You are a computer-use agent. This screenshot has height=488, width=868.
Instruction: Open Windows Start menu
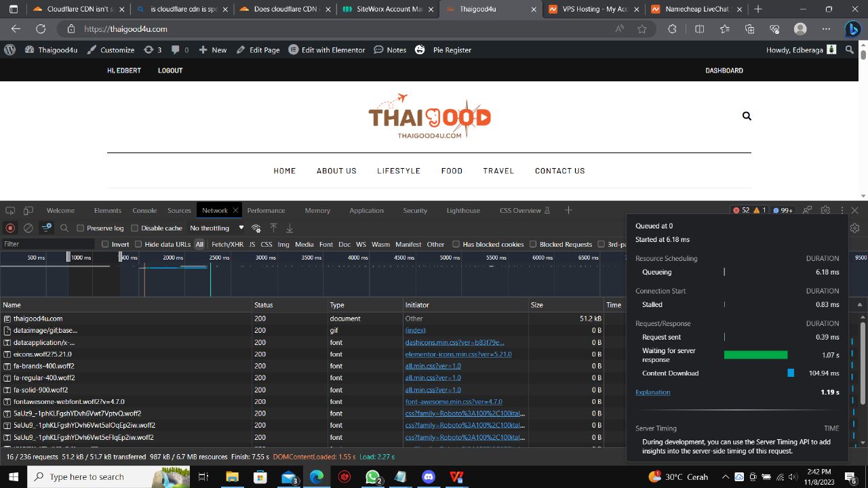pos(14,476)
